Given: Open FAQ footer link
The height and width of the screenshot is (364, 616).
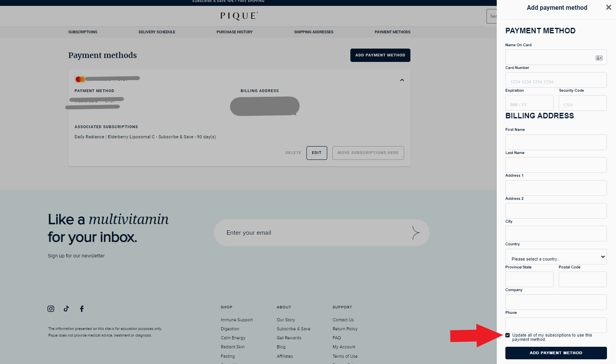Looking at the screenshot, I should click(x=337, y=338).
